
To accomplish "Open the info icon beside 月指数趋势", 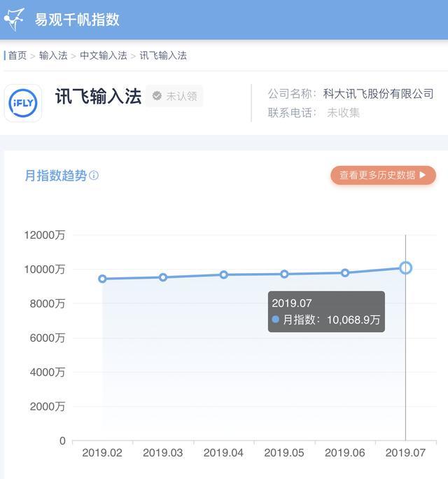I will click(x=94, y=176).
